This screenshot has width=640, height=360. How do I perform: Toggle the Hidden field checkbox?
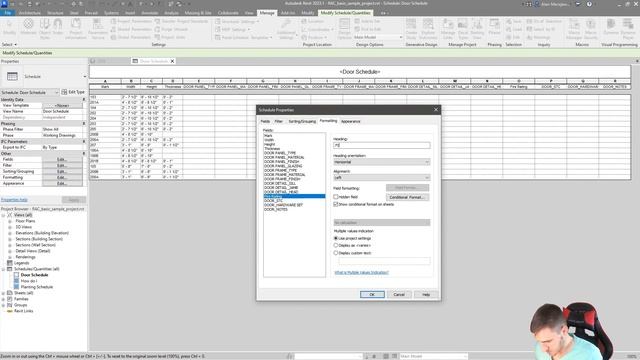click(336, 197)
